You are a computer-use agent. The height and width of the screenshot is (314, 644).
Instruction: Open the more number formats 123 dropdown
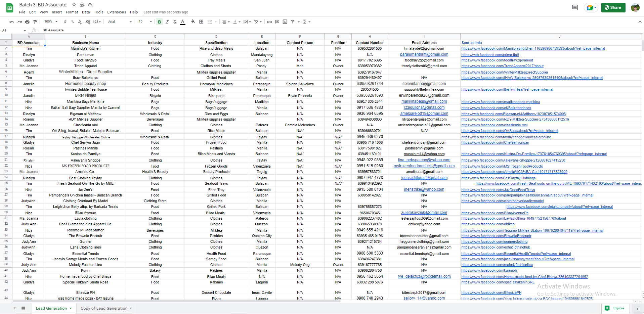tap(97, 22)
